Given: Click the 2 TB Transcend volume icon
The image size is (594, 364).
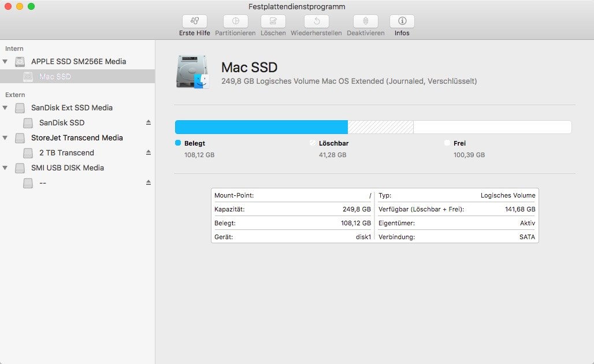Looking at the screenshot, I should pos(28,153).
